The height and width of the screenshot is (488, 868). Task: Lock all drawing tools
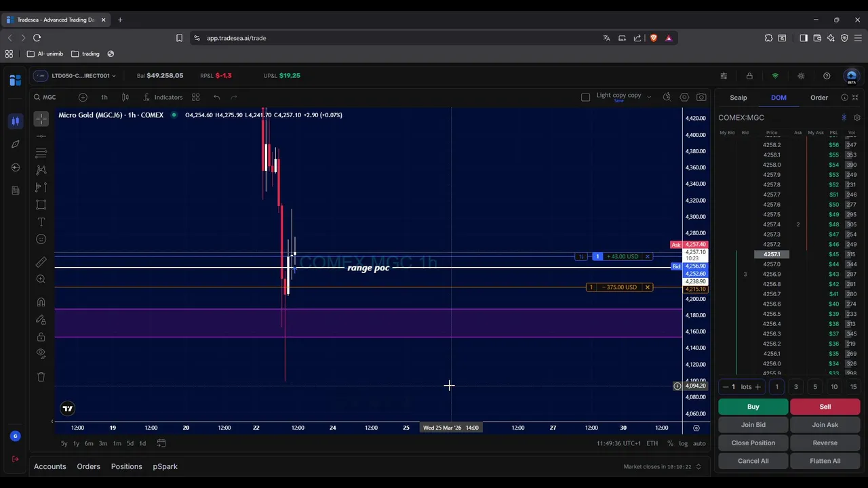[x=41, y=337]
